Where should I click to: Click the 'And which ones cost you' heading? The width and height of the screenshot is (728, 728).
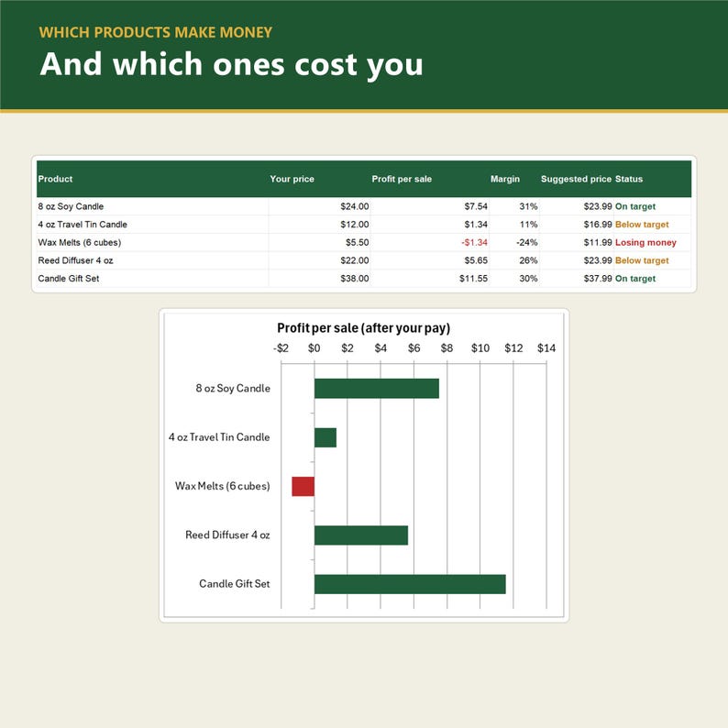(231, 64)
